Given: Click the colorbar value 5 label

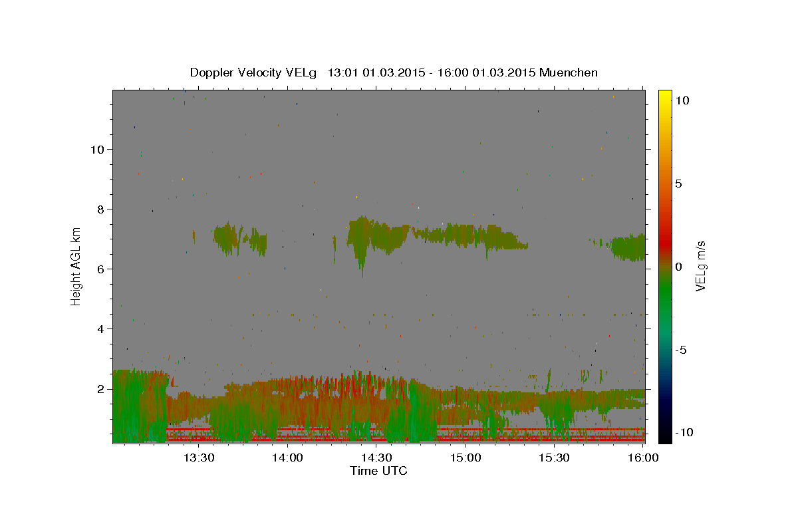Looking at the screenshot, I should tap(678, 184).
